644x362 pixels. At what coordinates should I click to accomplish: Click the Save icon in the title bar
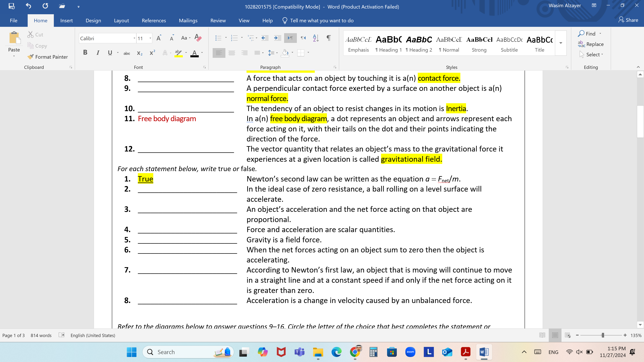coord(12,6)
